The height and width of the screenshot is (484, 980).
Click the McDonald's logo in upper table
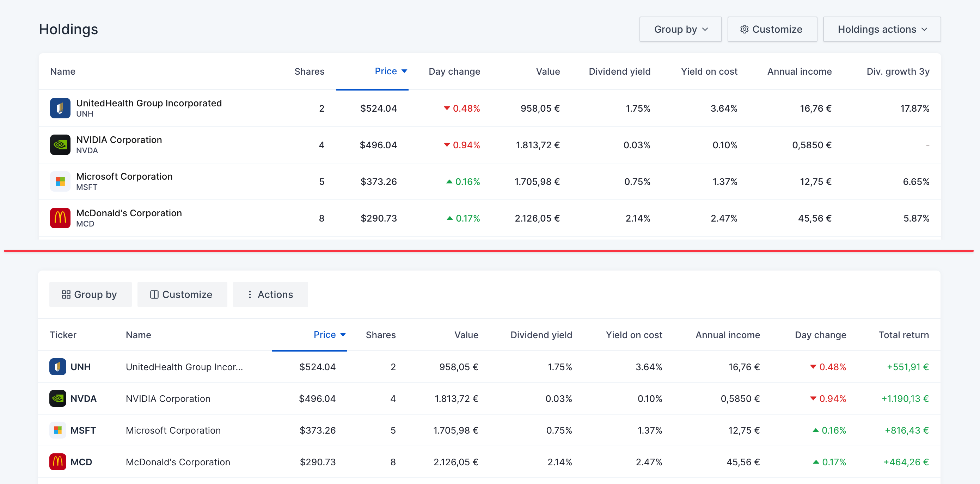(x=60, y=218)
